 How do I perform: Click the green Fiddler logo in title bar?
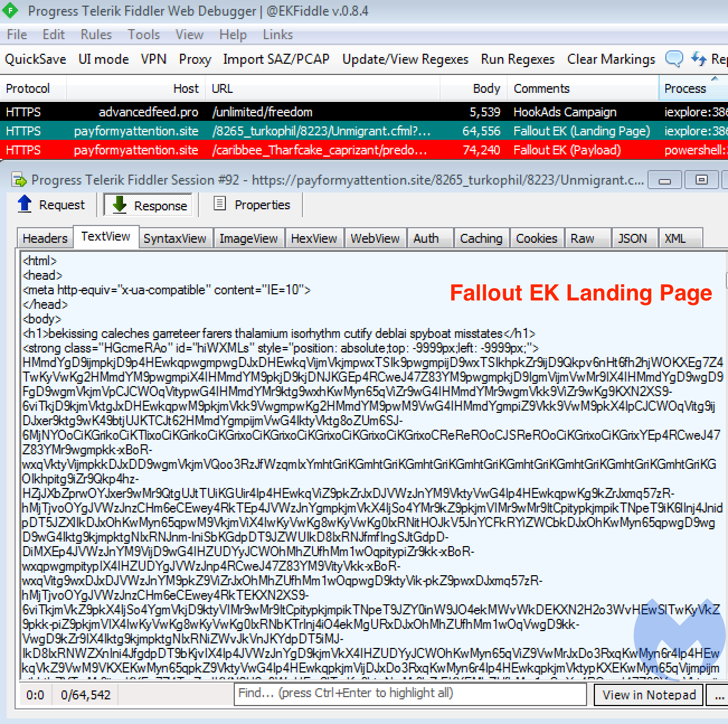tap(10, 11)
